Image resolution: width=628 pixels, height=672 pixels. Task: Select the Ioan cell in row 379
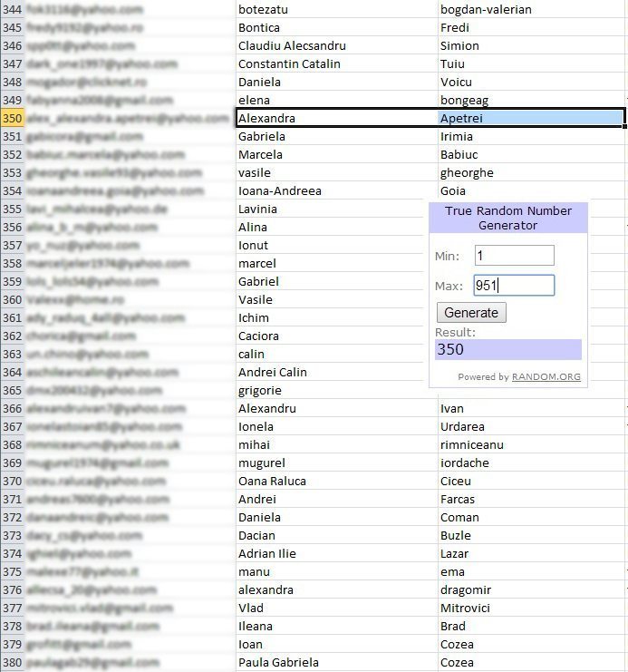[x=337, y=645]
